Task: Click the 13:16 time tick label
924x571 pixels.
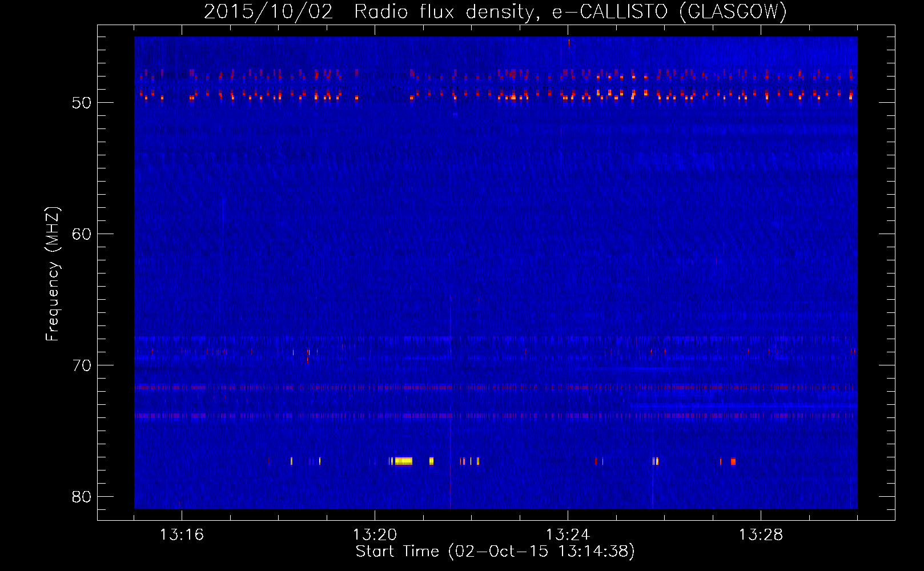Action: click(x=182, y=534)
